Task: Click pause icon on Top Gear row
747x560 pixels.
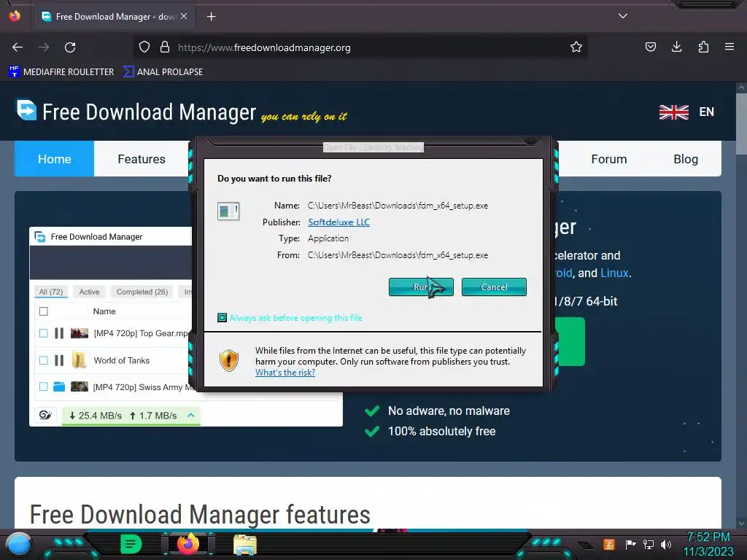Action: [x=59, y=333]
